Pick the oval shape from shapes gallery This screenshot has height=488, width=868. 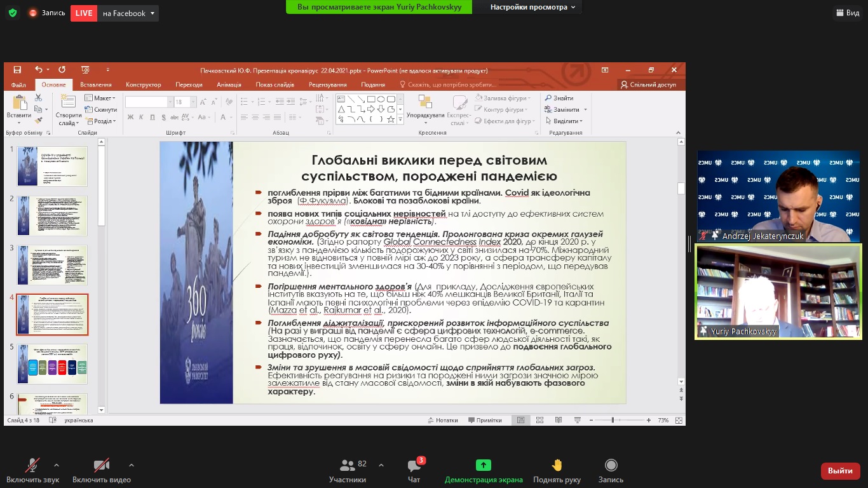tap(381, 99)
